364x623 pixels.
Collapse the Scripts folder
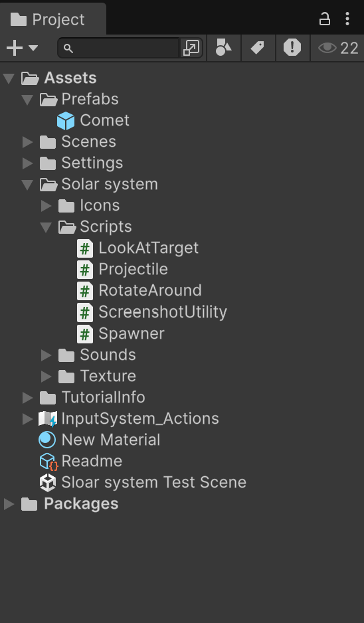tap(46, 227)
